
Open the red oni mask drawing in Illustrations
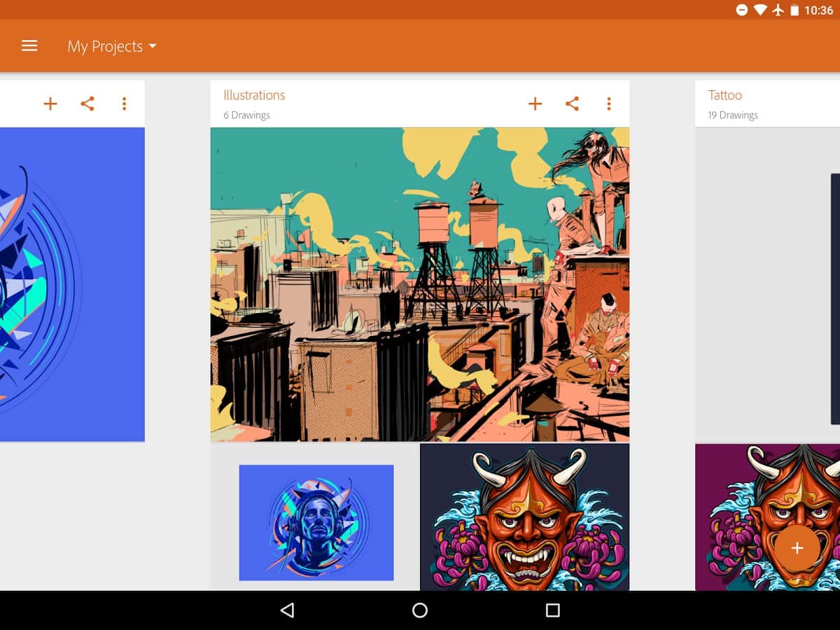(x=524, y=517)
